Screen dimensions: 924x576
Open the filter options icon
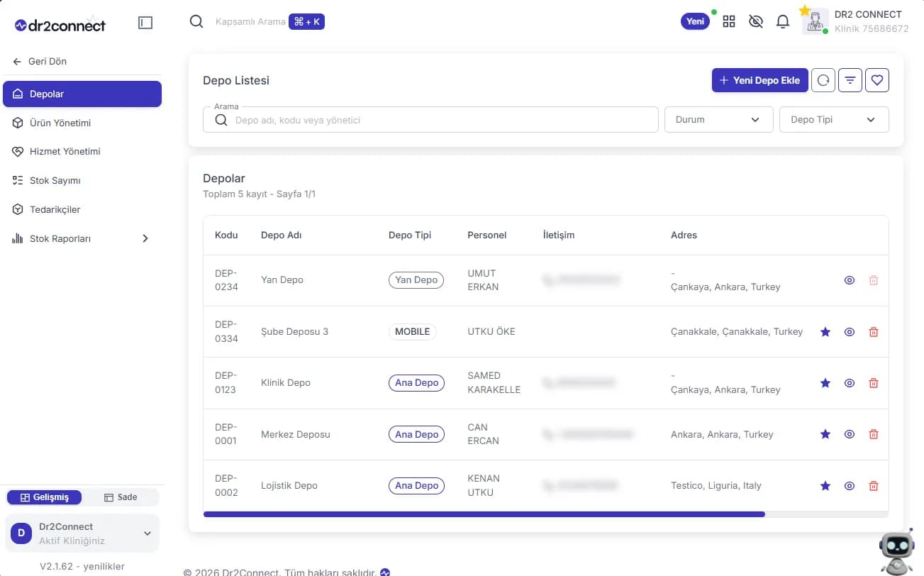850,80
